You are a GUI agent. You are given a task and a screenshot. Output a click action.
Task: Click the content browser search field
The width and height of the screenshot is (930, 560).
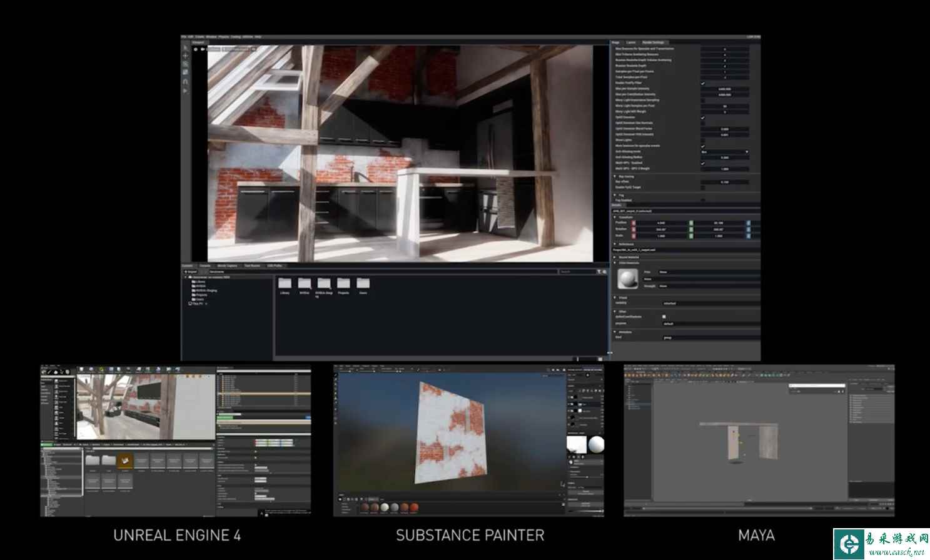point(577,272)
